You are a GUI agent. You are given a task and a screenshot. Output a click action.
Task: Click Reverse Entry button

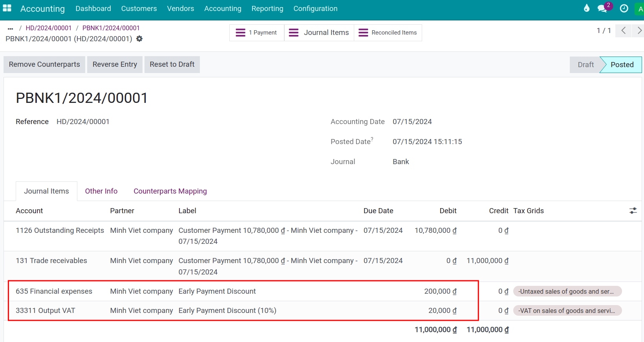point(115,64)
